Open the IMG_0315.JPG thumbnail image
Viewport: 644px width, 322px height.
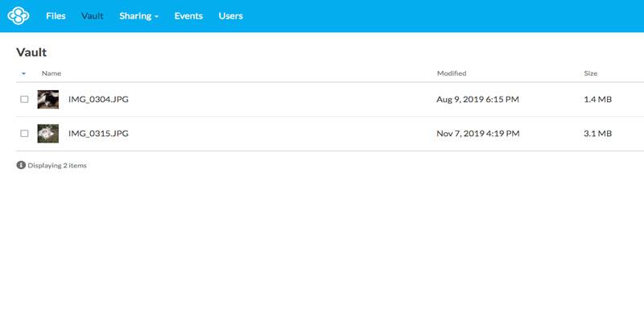pos(48,134)
